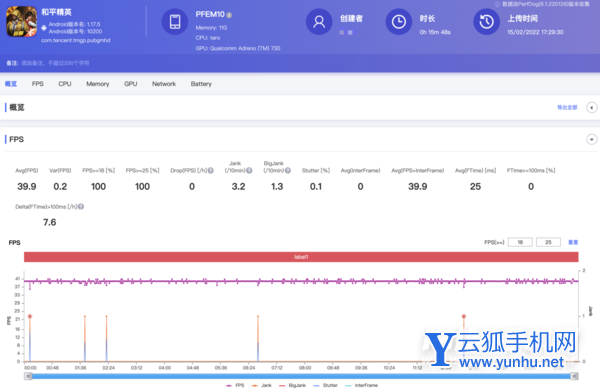Viewport: 600px width, 389px height.
Task: Click the edit badge next to PFEM10
Action: point(229,15)
